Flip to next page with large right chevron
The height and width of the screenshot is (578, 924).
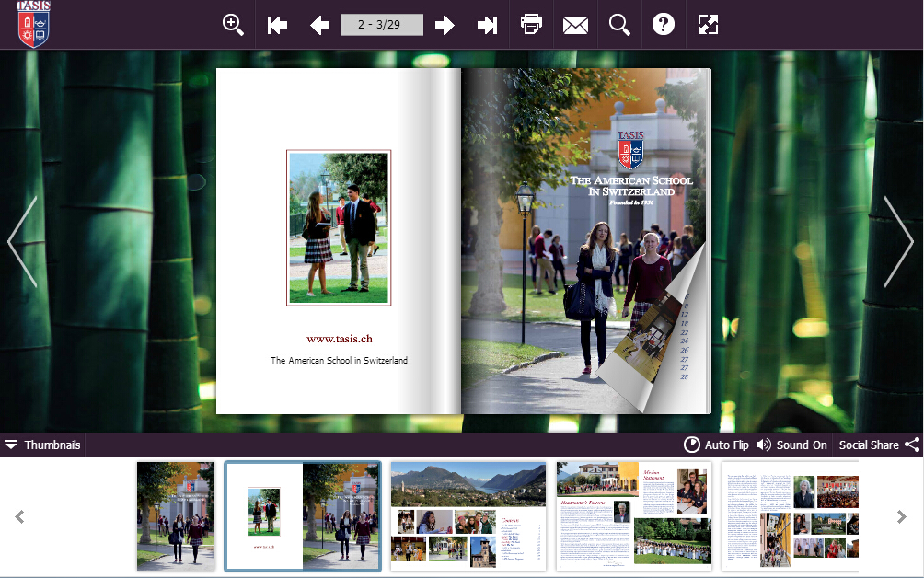(898, 241)
